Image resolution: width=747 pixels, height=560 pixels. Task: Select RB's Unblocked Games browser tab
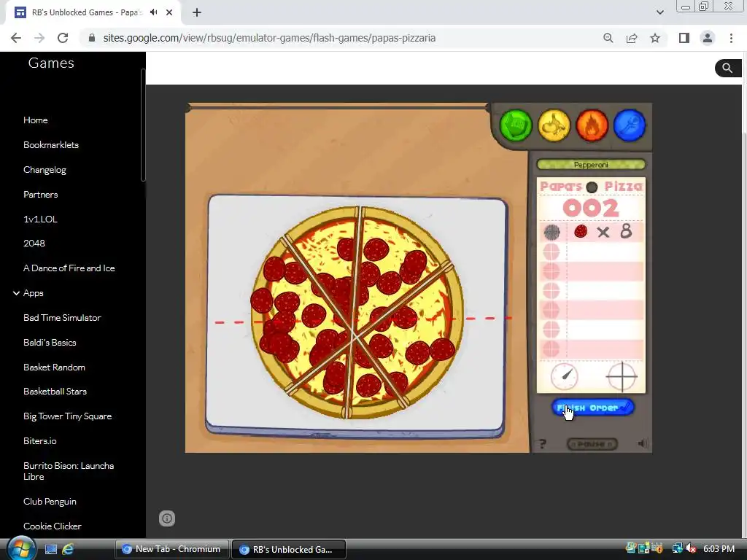click(x=93, y=12)
